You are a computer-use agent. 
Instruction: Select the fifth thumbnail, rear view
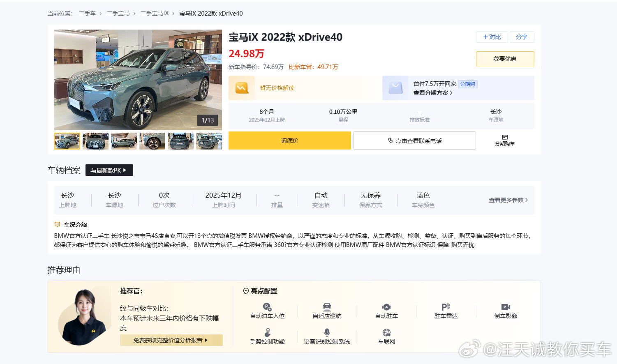tap(180, 141)
